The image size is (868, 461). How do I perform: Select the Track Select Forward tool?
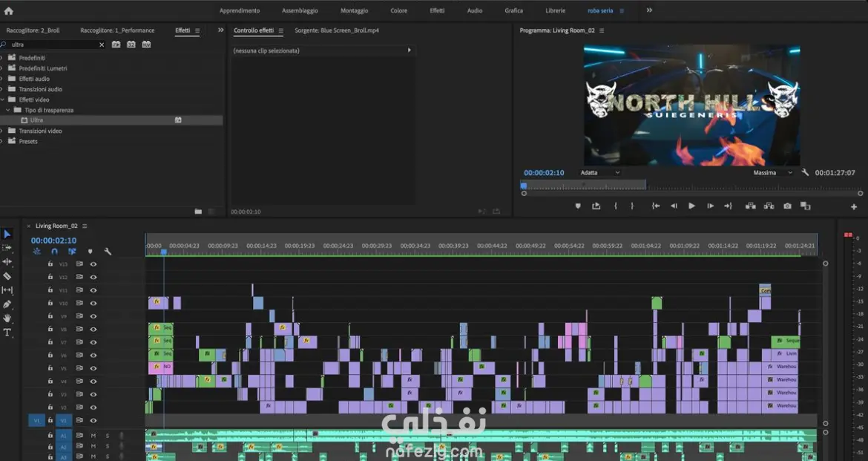[7, 248]
